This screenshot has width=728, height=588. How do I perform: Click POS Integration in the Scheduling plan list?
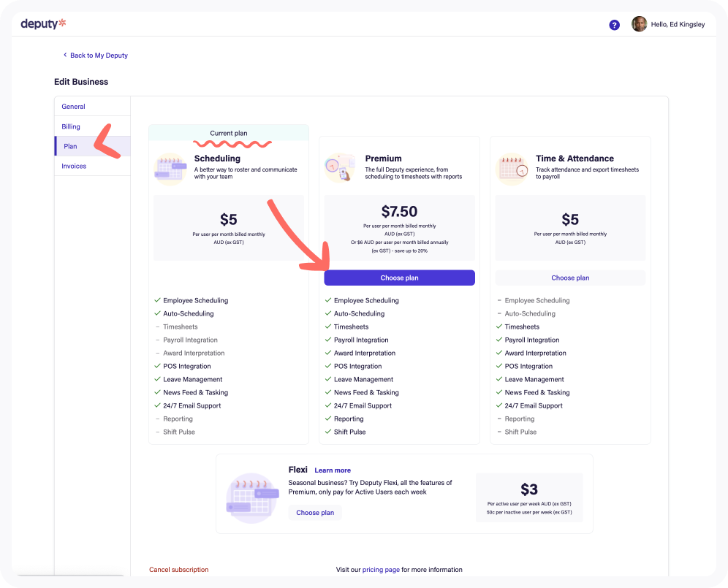(186, 366)
